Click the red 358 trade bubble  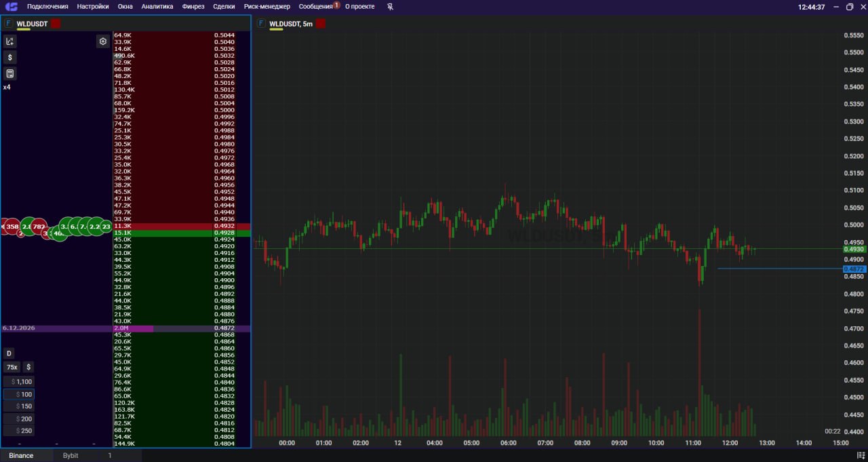12,226
